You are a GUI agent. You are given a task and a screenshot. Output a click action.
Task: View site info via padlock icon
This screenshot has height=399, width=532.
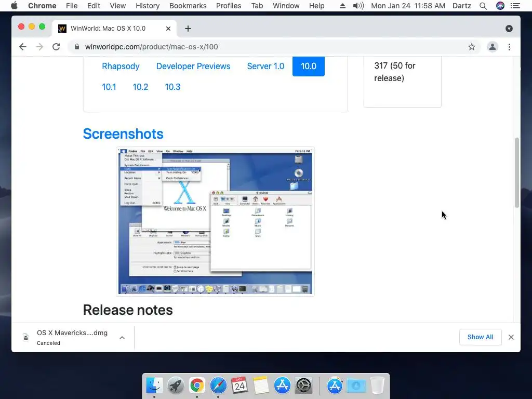pyautogui.click(x=77, y=47)
